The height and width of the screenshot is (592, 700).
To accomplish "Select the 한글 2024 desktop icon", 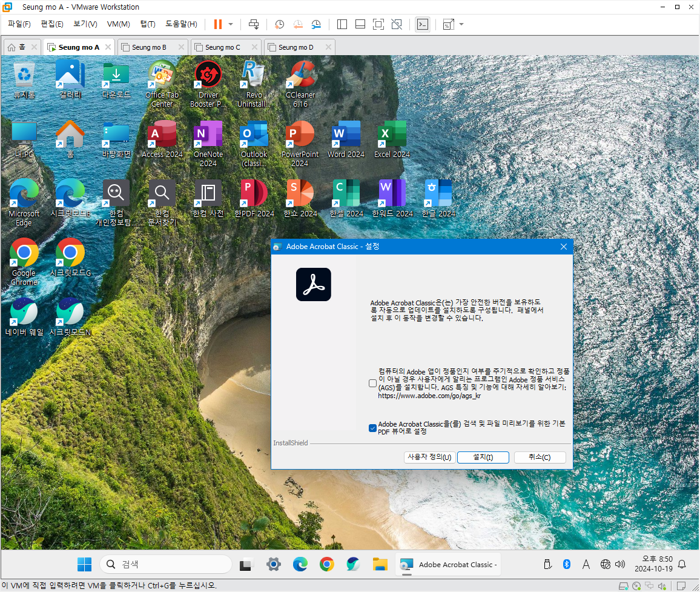I will [438, 199].
